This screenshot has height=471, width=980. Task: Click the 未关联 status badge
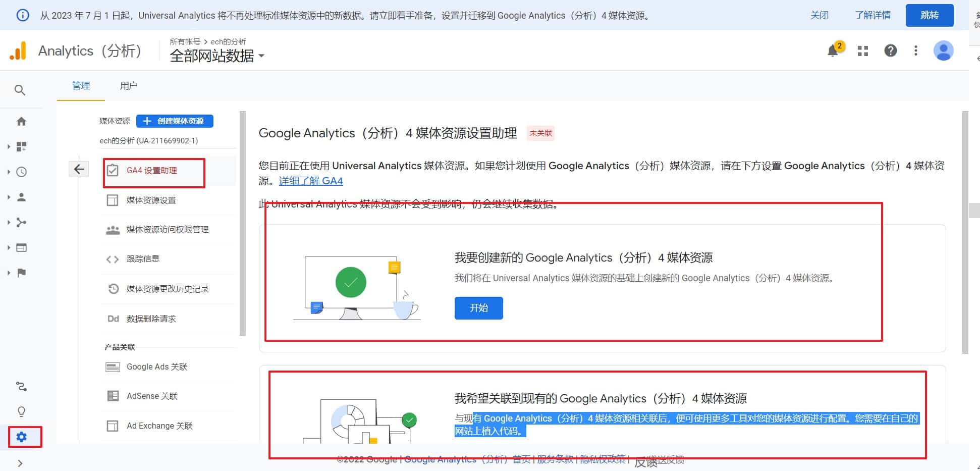(x=540, y=133)
